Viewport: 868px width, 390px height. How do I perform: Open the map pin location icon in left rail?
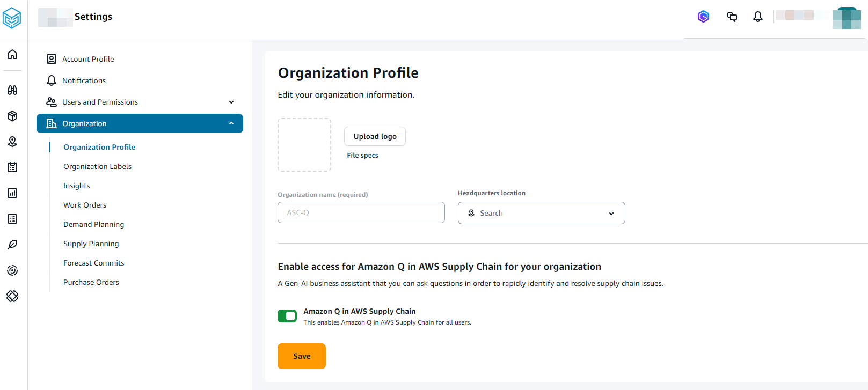[12, 142]
